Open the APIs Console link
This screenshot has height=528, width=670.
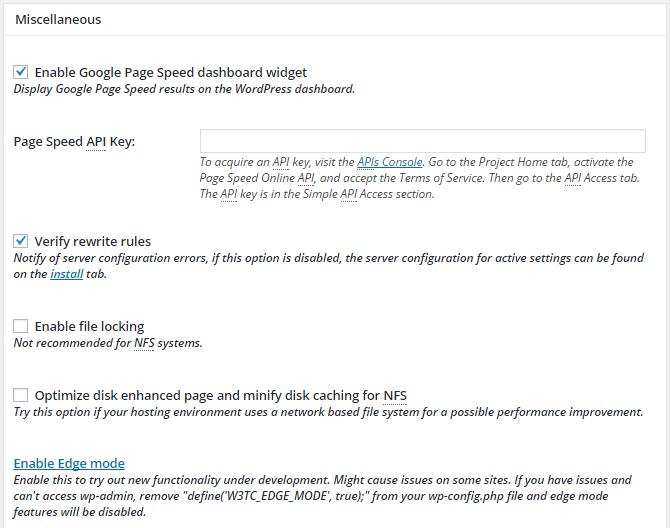tap(390, 162)
